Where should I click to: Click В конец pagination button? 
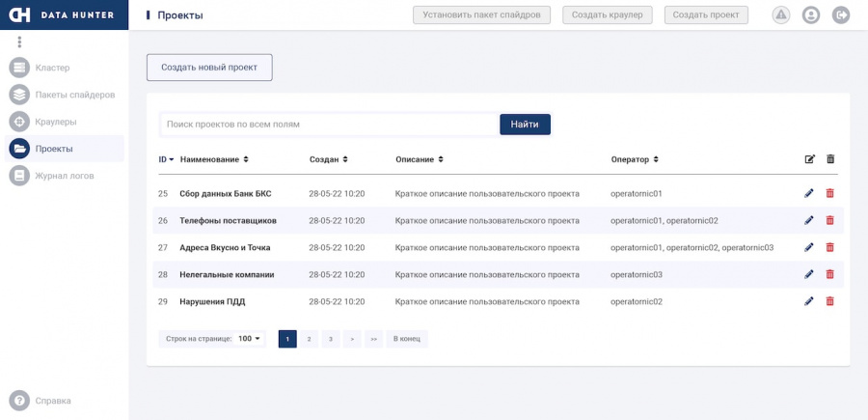click(x=407, y=339)
